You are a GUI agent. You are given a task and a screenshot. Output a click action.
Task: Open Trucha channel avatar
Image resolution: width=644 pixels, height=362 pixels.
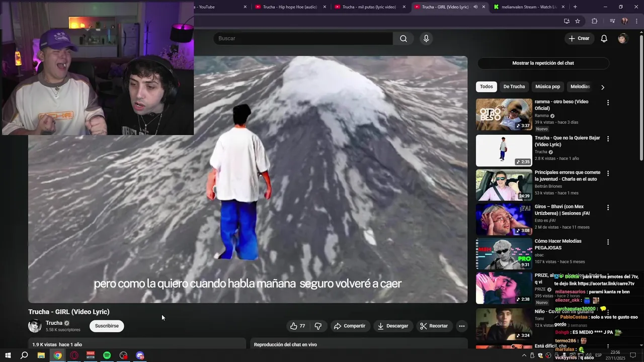[35, 326]
